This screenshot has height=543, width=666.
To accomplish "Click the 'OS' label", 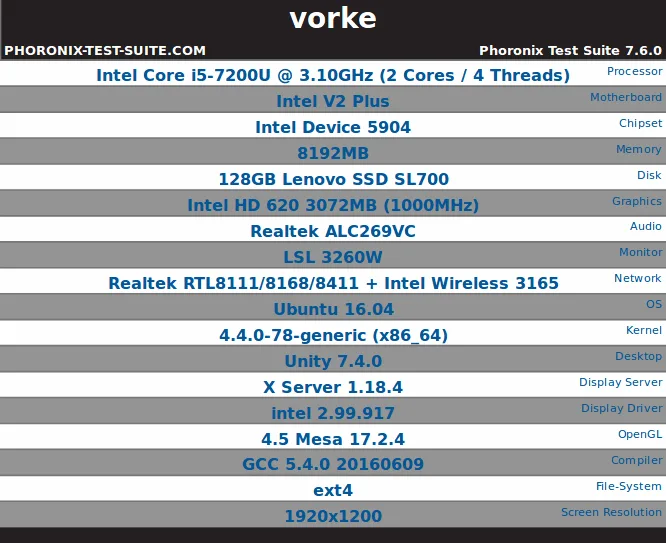I will point(654,304).
